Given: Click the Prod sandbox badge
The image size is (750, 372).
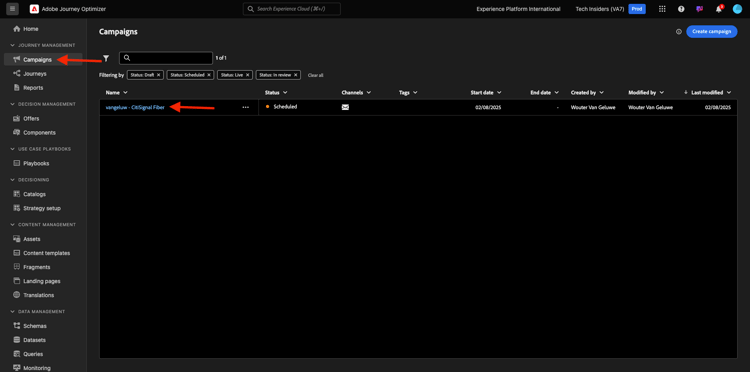Looking at the screenshot, I should click(637, 9).
